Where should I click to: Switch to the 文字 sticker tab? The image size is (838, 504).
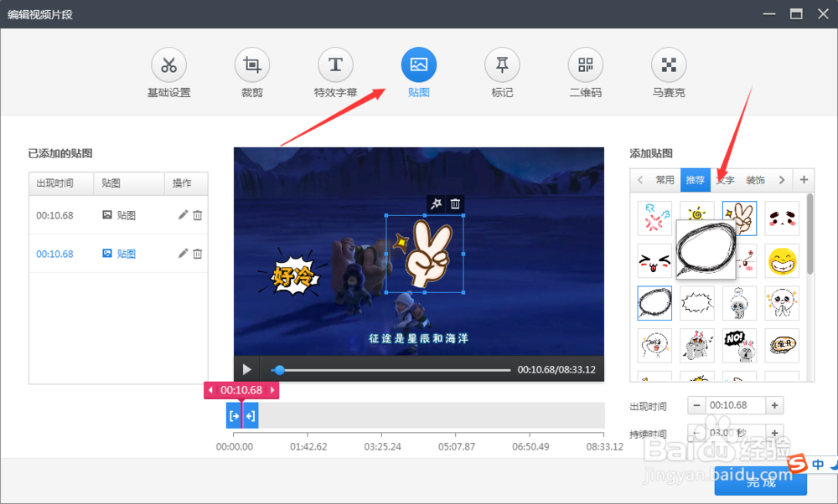click(725, 179)
